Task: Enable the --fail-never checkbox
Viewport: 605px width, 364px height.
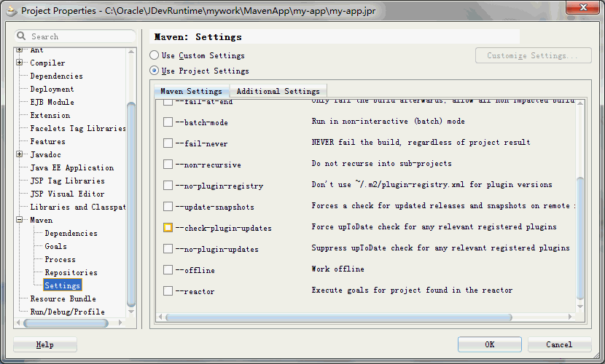Action: point(168,143)
